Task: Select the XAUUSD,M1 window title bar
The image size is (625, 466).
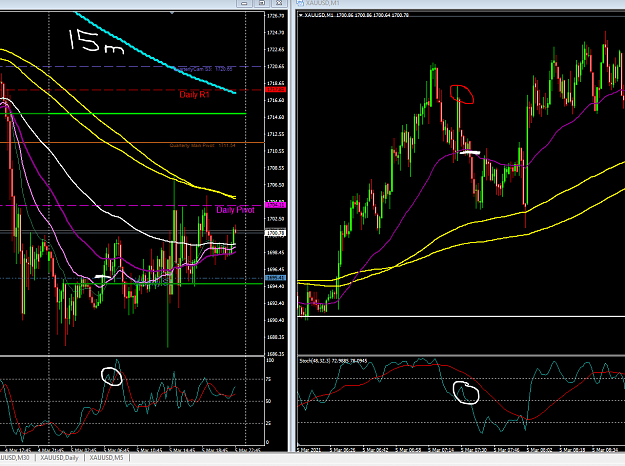Action: pos(461,3)
